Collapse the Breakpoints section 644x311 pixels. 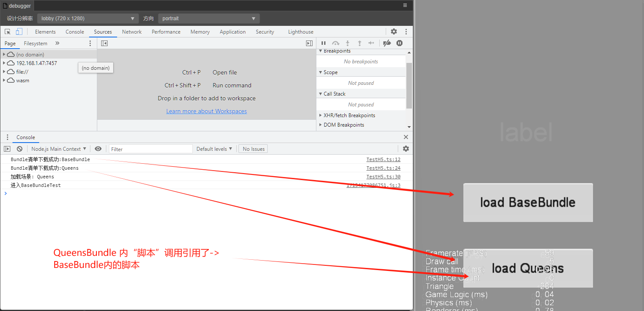pyautogui.click(x=320, y=51)
